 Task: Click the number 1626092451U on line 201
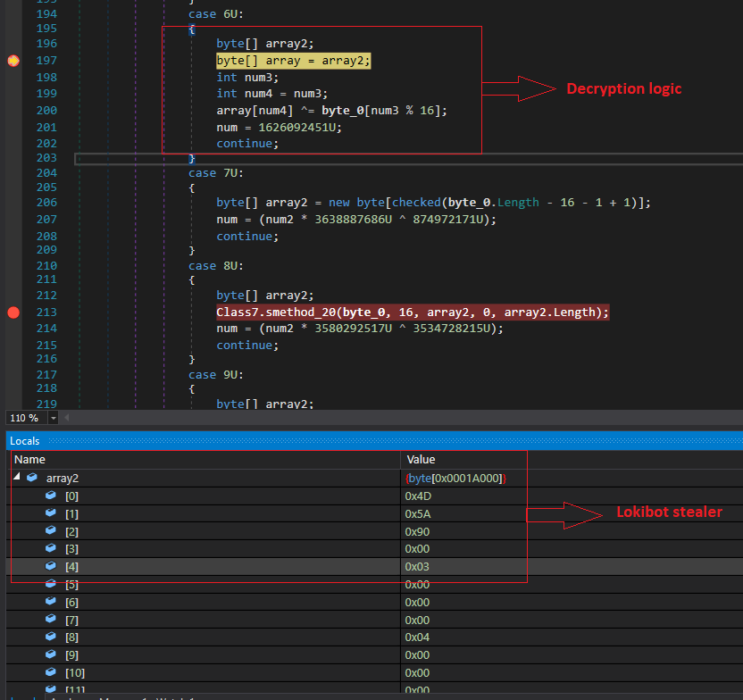point(296,128)
